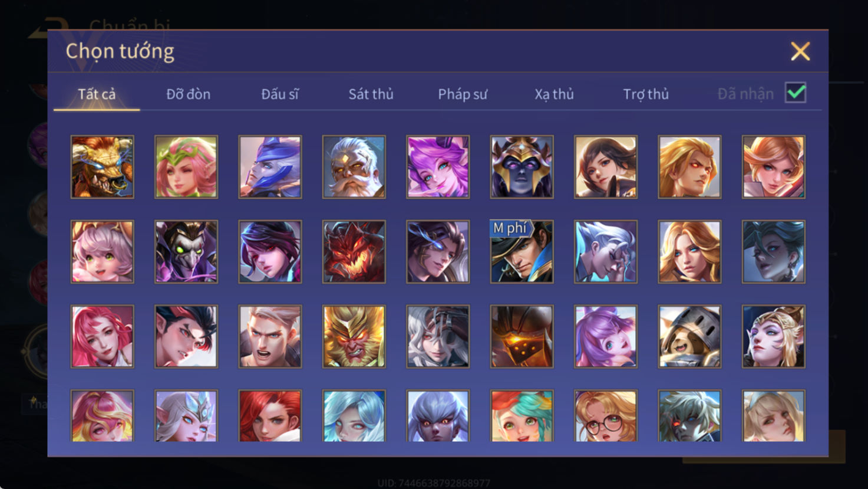Switch to the 'Trợ thủ' tab
The height and width of the screenshot is (489, 868).
click(x=646, y=94)
